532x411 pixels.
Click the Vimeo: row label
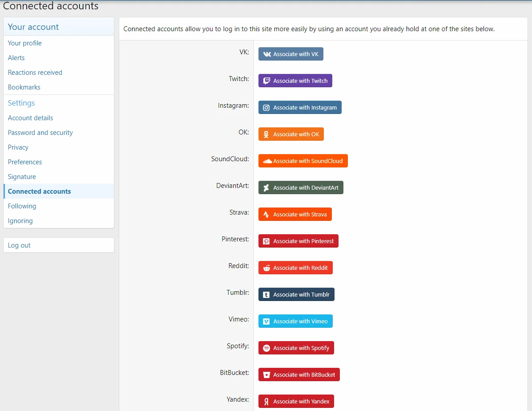coord(239,319)
